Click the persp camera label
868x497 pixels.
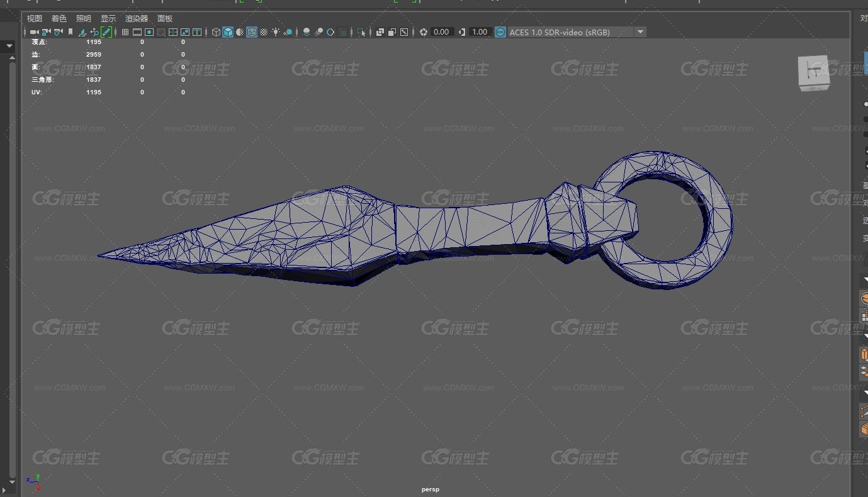coord(431,489)
